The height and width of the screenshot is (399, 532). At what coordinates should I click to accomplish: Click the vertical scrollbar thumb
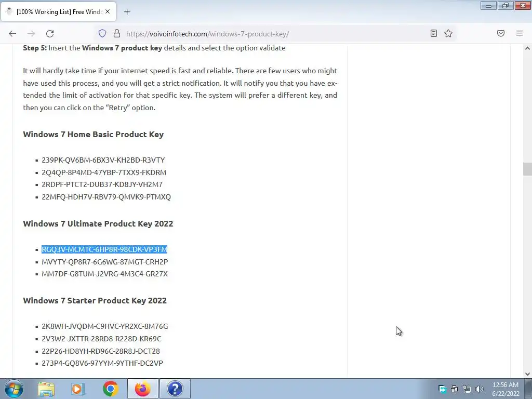click(527, 169)
